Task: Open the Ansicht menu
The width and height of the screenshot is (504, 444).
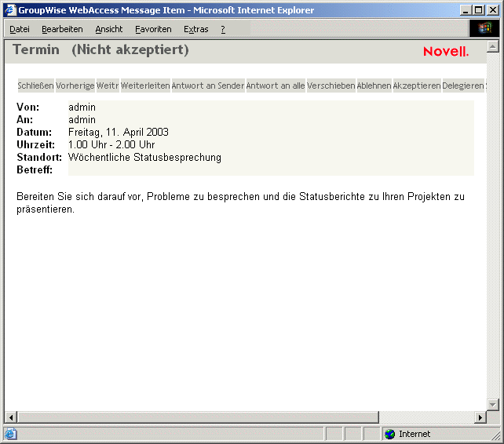Action: click(108, 29)
